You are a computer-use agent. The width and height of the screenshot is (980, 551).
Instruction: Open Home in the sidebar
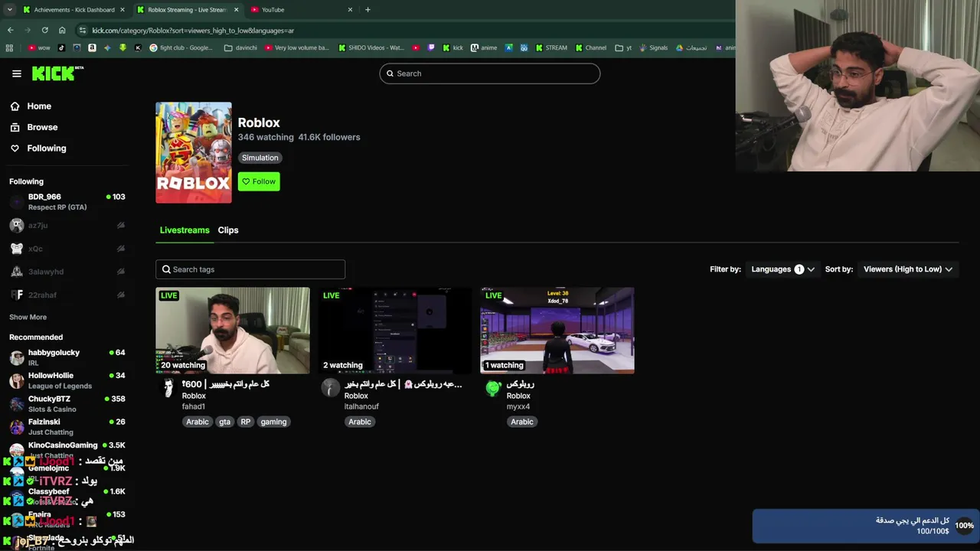(39, 106)
